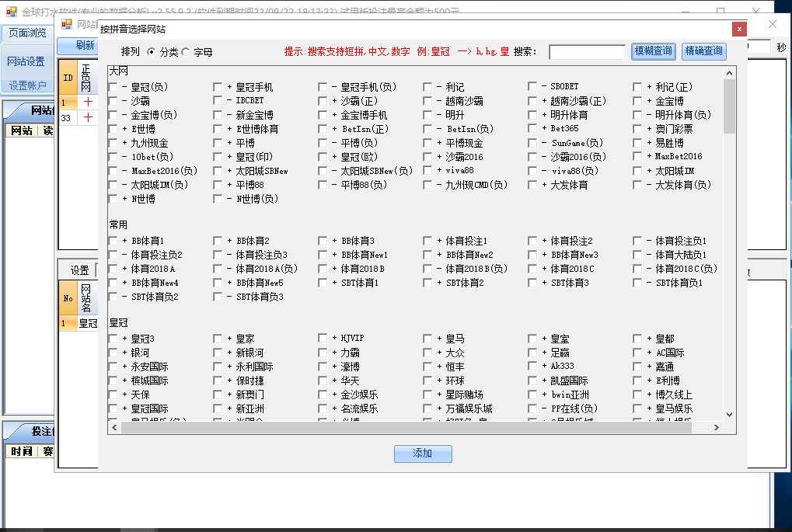Viewport: 792px width, 532px height.
Task: Open 网站设置 in the left sidebar
Action: (26, 61)
